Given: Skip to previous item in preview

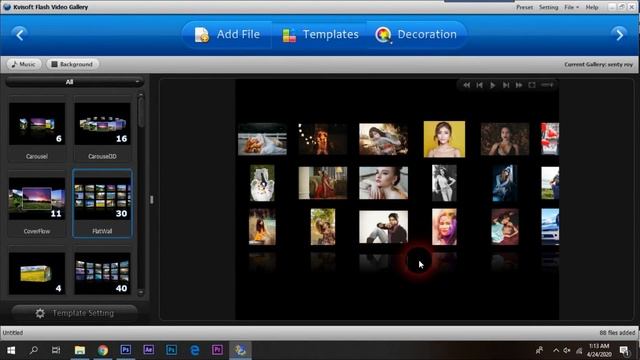Looking at the screenshot, I should click(x=480, y=85).
